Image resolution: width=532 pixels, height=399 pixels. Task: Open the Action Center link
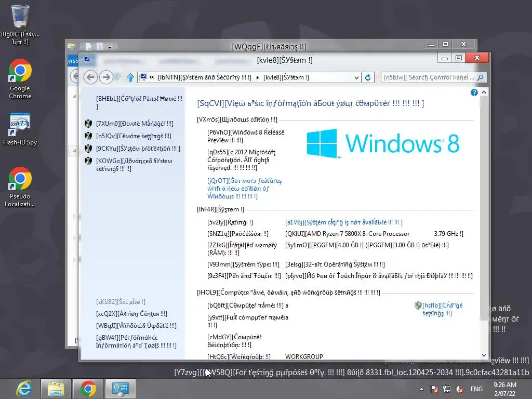131,313
